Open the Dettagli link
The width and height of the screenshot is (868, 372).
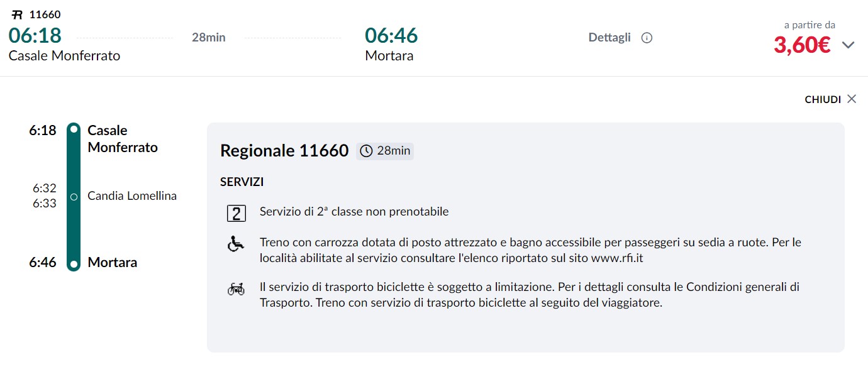[x=609, y=38]
